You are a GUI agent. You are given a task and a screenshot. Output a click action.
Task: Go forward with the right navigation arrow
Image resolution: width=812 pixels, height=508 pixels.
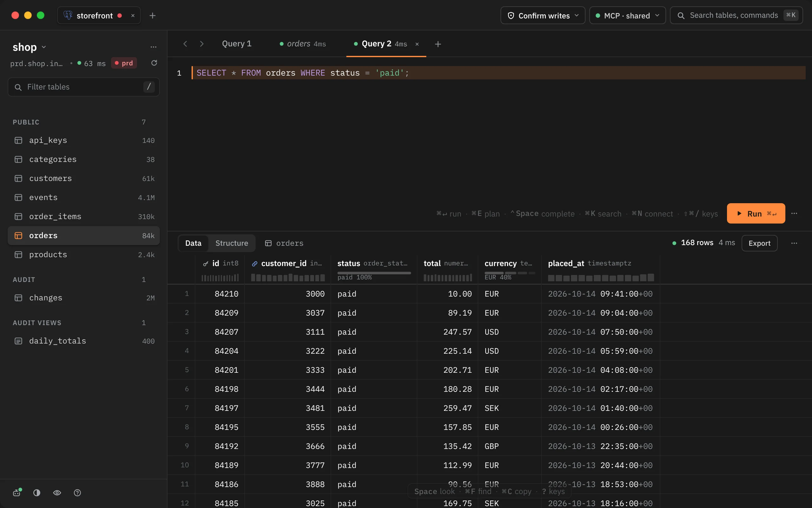pos(202,44)
